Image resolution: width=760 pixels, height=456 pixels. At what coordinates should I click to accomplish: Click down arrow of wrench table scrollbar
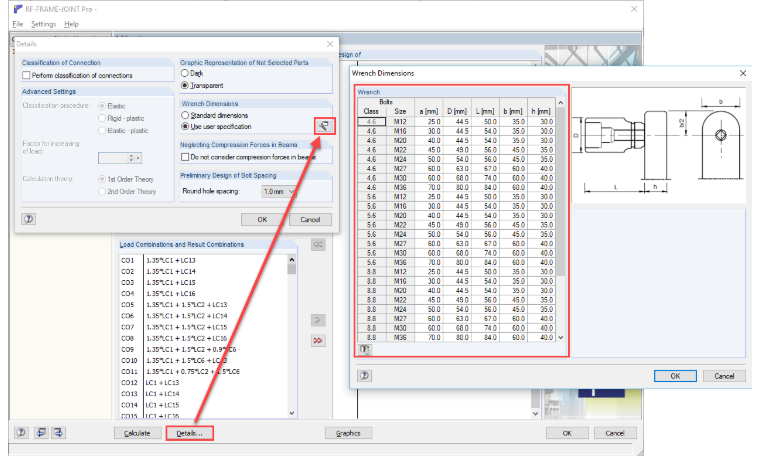tap(561, 337)
